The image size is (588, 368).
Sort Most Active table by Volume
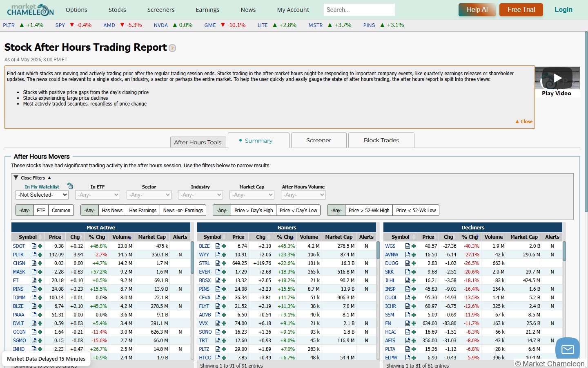tap(122, 237)
